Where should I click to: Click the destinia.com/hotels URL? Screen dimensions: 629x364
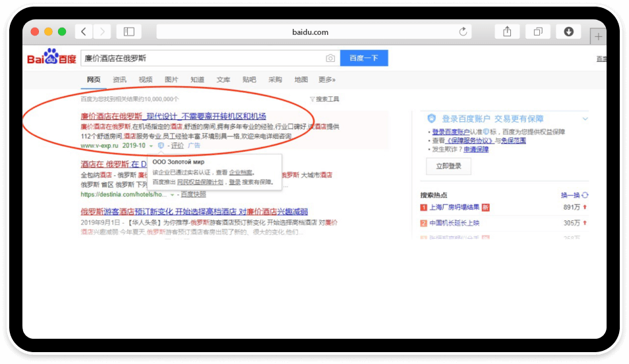pos(123,195)
